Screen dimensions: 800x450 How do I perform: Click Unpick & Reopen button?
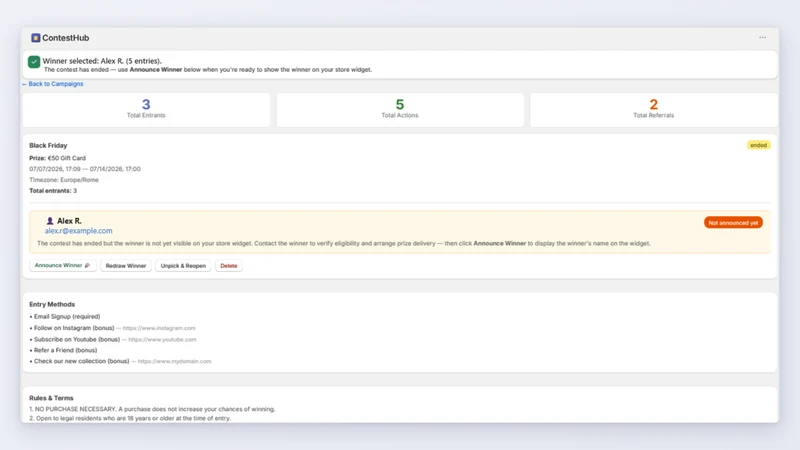[x=183, y=266]
